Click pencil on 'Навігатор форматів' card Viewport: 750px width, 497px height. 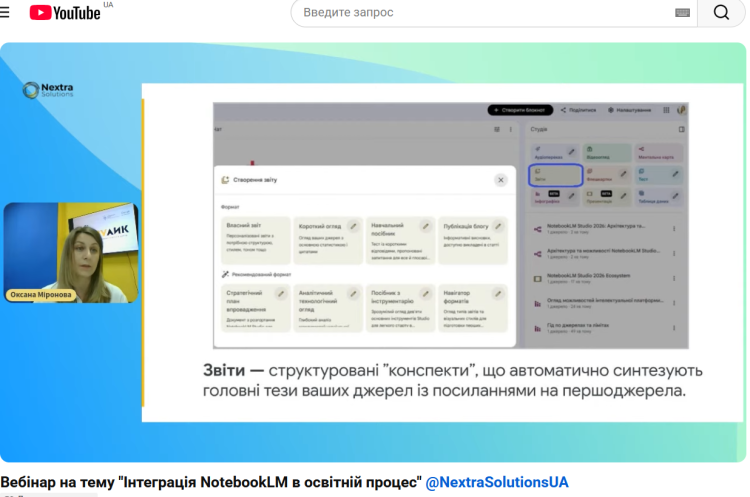click(x=498, y=294)
